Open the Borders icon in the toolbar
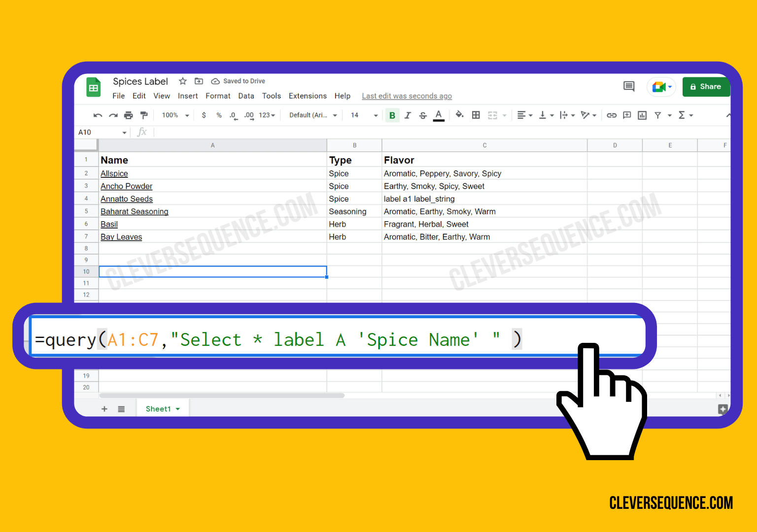Viewport: 757px width, 532px height. click(476, 115)
